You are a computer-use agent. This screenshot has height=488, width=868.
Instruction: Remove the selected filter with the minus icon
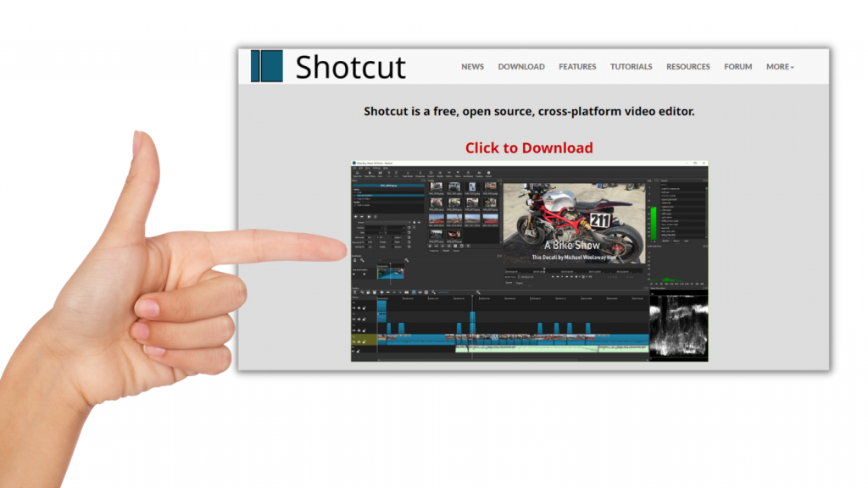(362, 216)
